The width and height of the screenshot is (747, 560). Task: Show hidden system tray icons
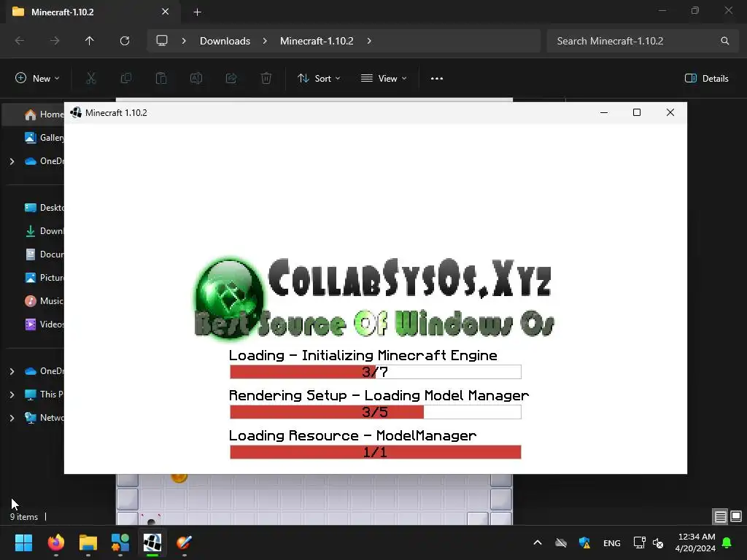pos(538,542)
